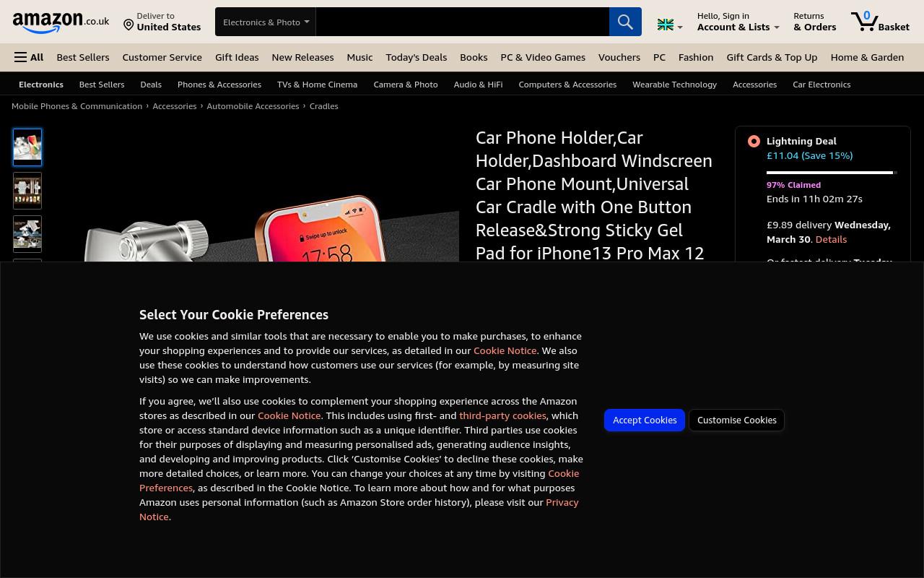
Task: Click the Accept Cookies button
Action: tap(645, 420)
